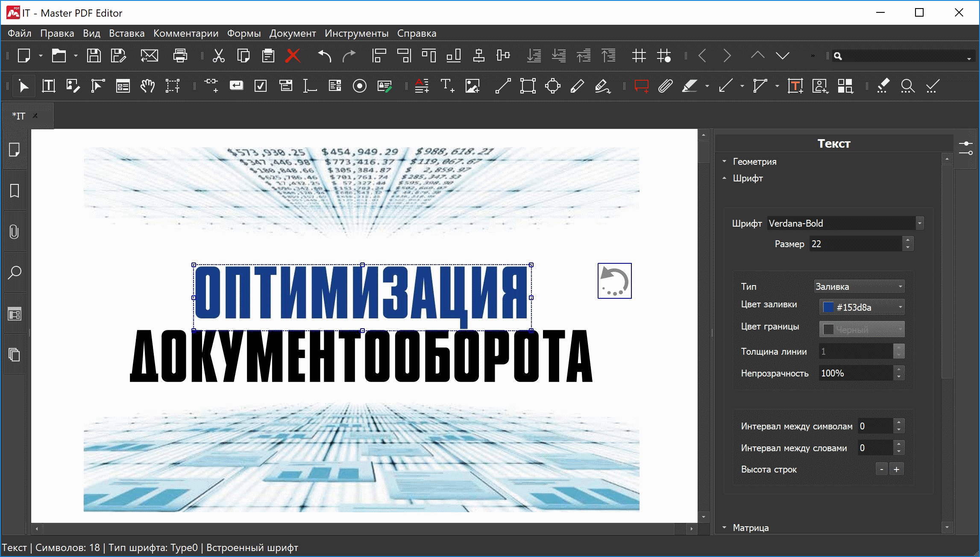The image size is (980, 557).
Task: Select the Insert Image tool
Action: pyautogui.click(x=472, y=86)
